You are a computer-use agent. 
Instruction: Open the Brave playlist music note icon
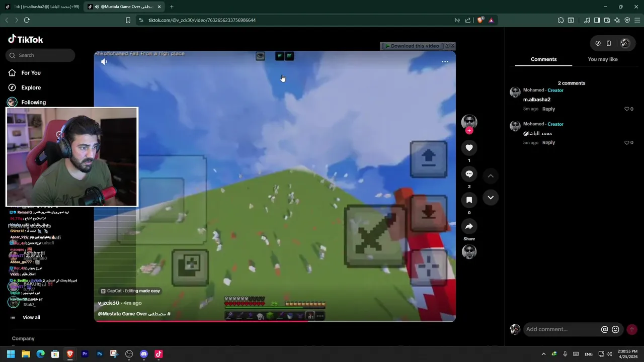pyautogui.click(x=587, y=20)
